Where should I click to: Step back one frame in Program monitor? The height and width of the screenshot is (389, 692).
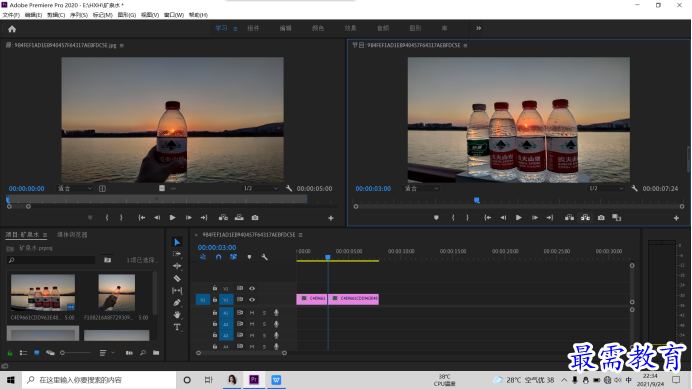point(503,218)
